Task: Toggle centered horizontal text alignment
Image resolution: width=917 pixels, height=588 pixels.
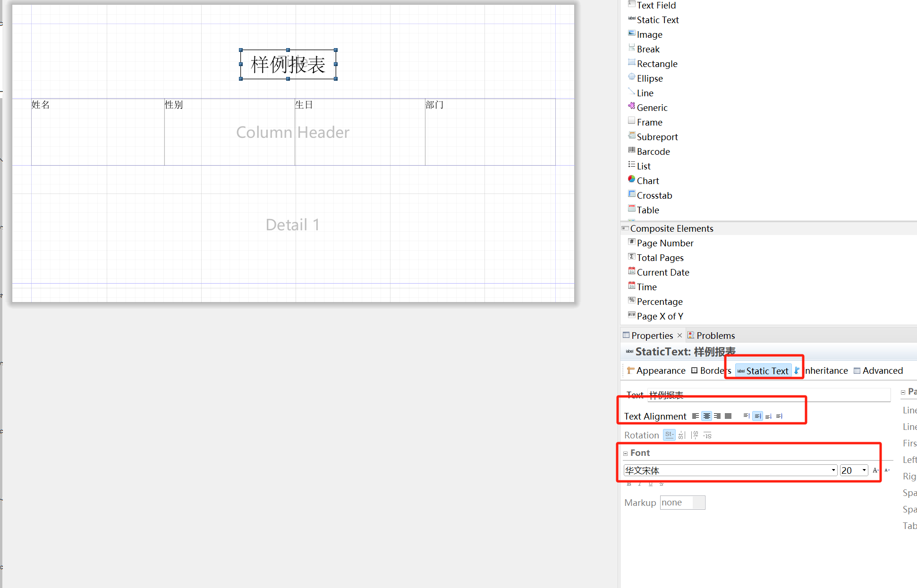Action: (706, 416)
